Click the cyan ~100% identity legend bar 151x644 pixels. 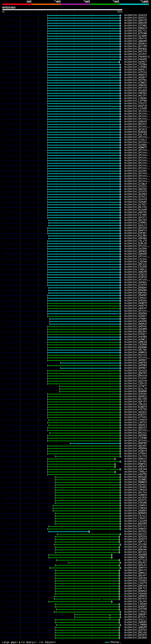(134, 4)
